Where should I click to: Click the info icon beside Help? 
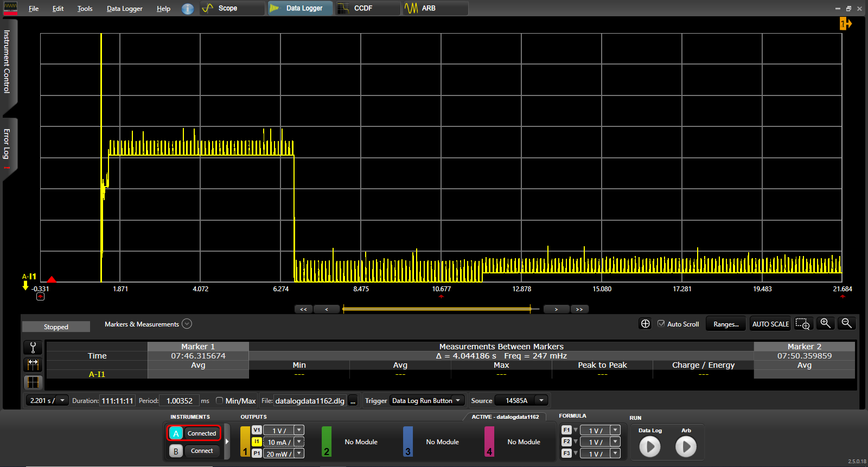point(188,9)
